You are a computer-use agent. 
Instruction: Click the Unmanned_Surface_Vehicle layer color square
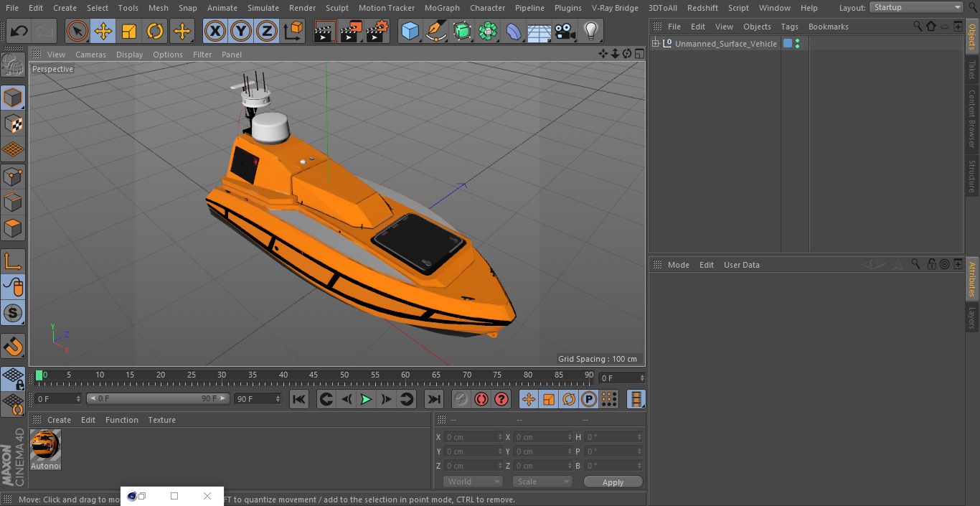coord(788,44)
